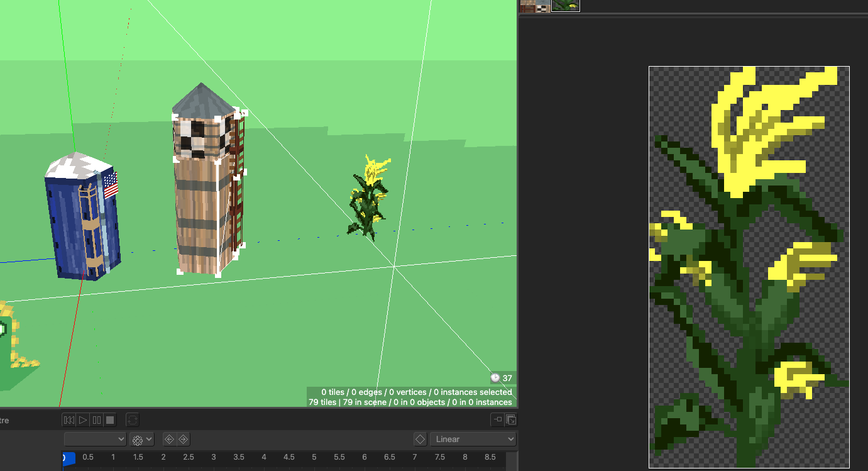Viewport: 868px width, 471px height.
Task: Toggle the loop playback button
Action: pos(132,419)
